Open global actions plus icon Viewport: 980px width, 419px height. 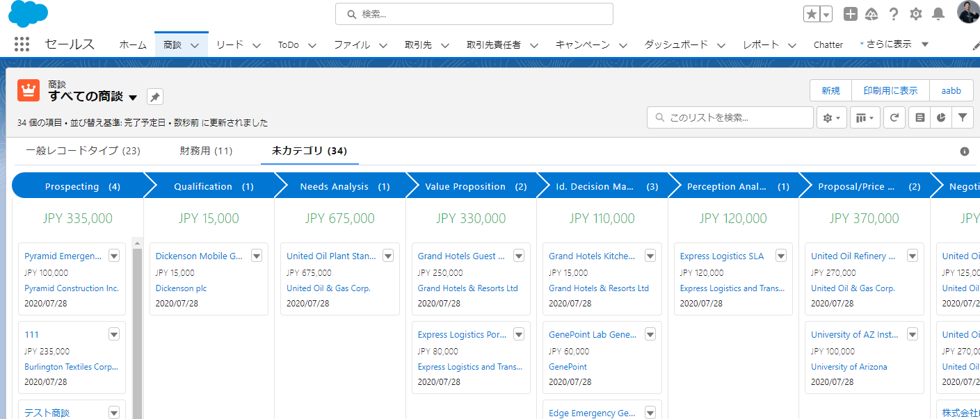851,14
